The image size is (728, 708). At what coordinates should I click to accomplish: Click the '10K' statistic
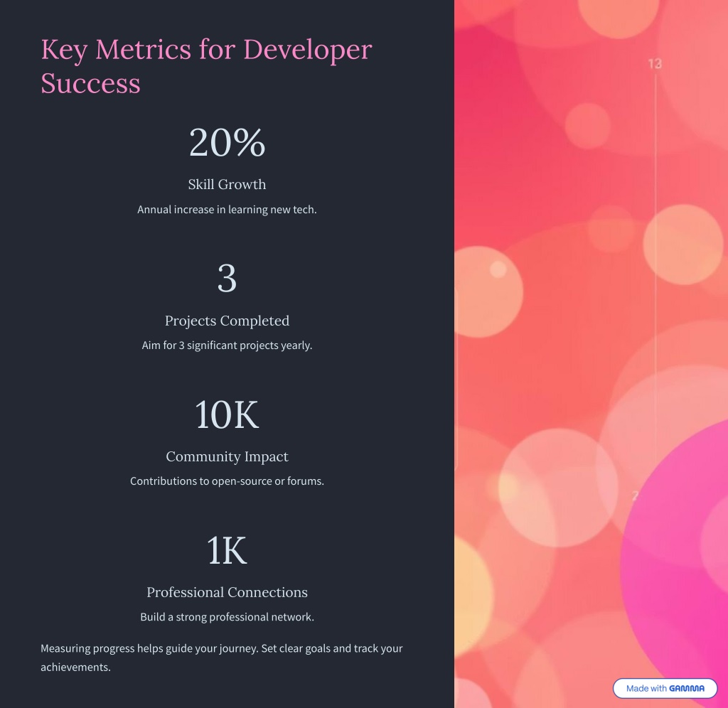(x=227, y=414)
